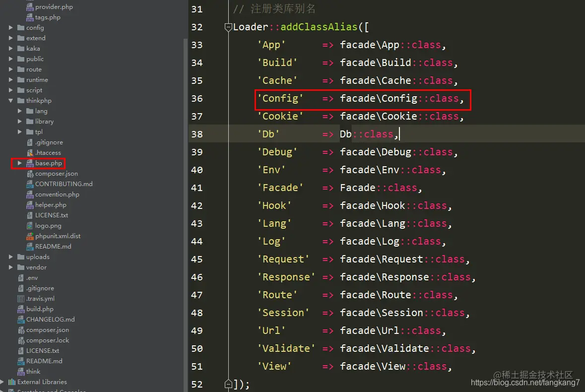Expand the base.php structure arrow
Viewport: 585px width, 392px height.
(x=19, y=163)
